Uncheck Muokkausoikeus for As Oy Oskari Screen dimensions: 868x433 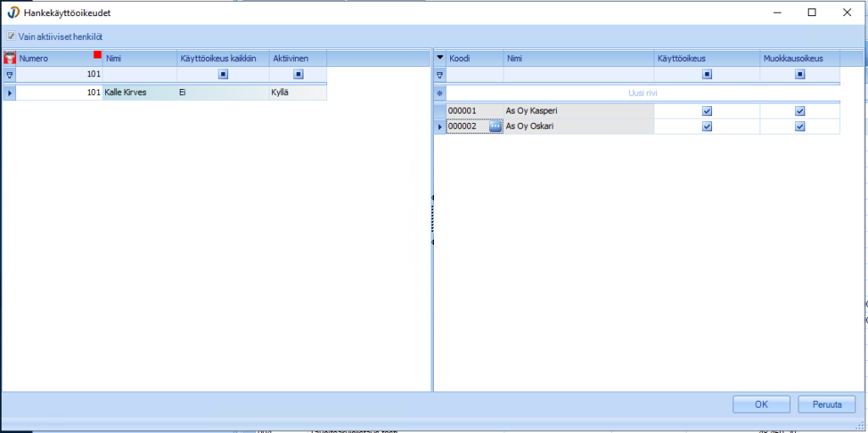click(799, 127)
